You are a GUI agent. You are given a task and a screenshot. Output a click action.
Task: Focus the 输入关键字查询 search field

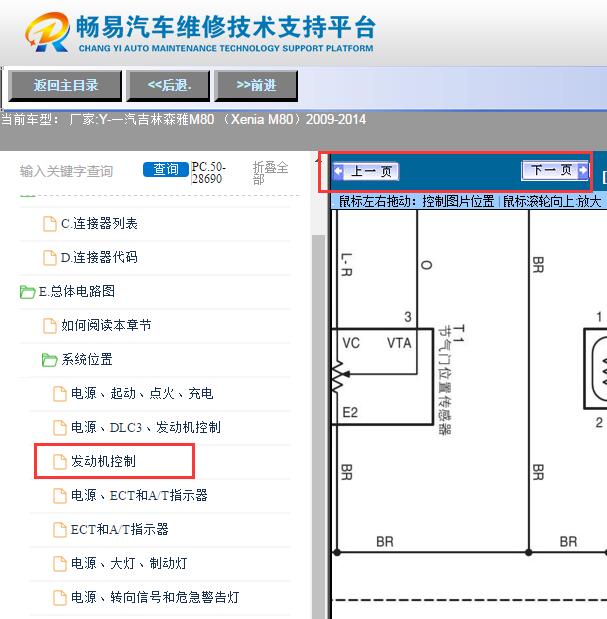pos(66,171)
